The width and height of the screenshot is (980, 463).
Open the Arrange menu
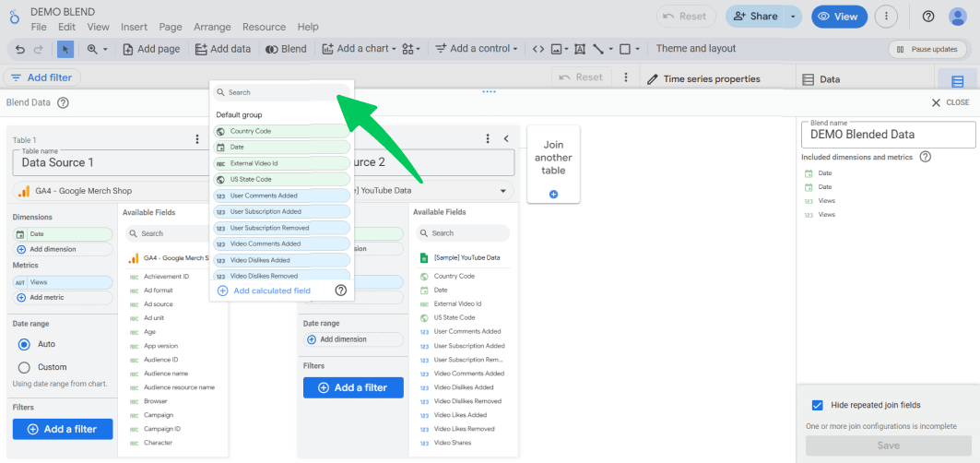pyautogui.click(x=210, y=28)
